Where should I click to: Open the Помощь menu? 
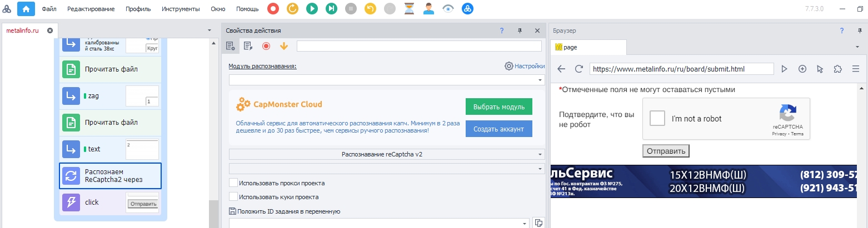[x=247, y=9]
